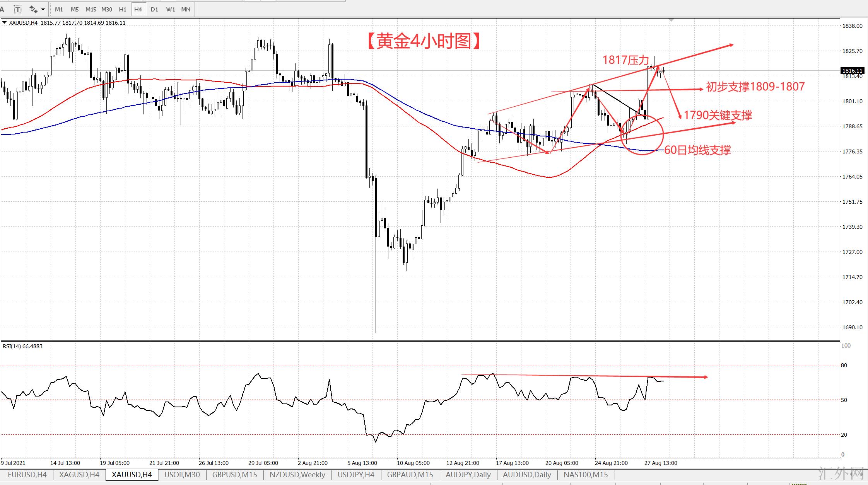868x485 pixels.
Task: Switch to USOil,M30 chart tab
Action: (182, 475)
